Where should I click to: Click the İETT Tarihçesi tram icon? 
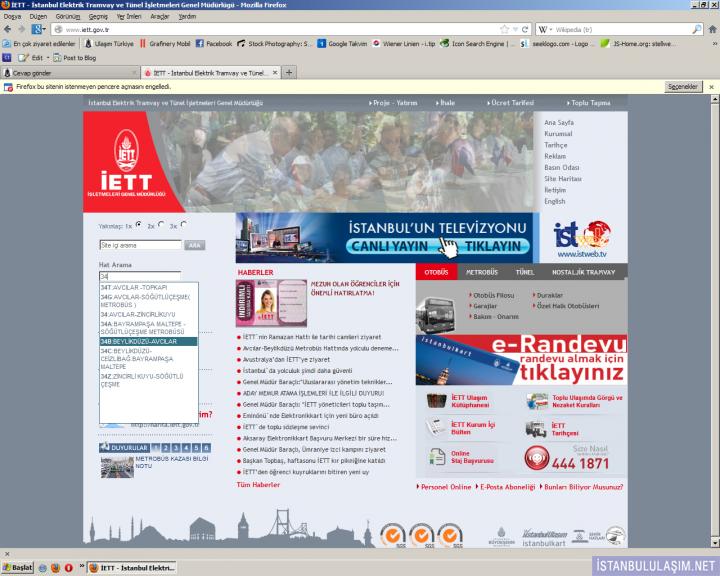pyautogui.click(x=535, y=429)
